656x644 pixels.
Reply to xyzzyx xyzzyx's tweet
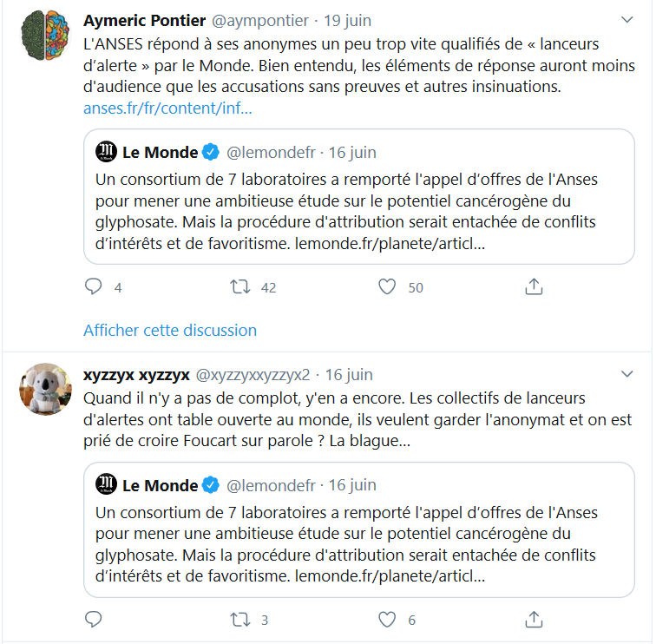tap(94, 620)
